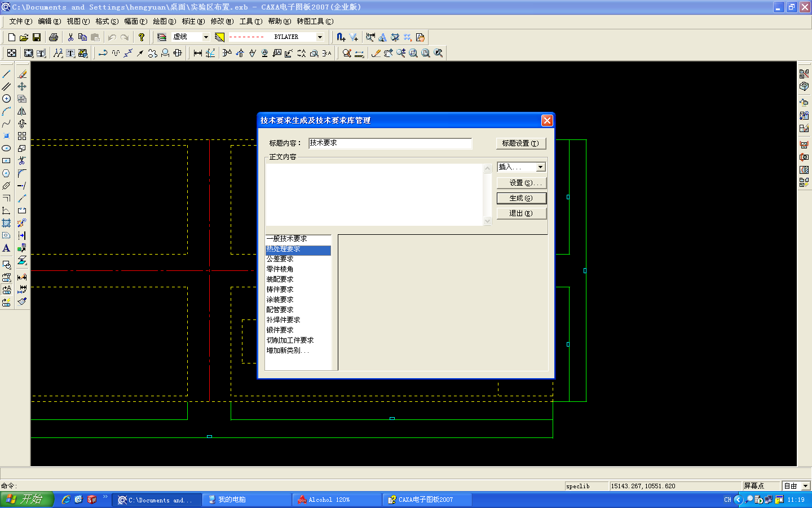812x508 pixels.
Task: Click the 标题内容 text input field
Action: pyautogui.click(x=390, y=143)
